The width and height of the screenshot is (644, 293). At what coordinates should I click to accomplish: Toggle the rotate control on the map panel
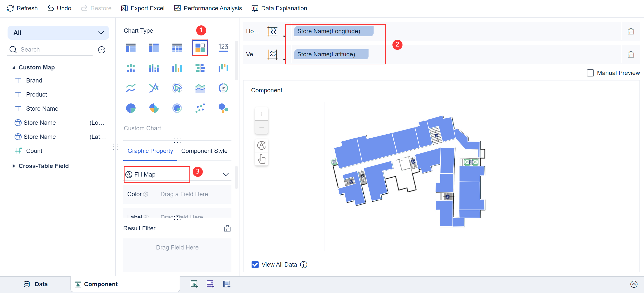262,145
